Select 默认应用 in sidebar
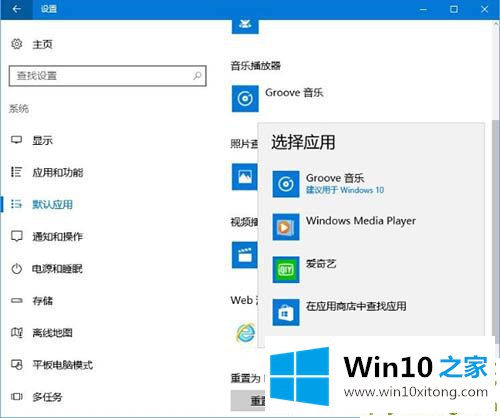Screen dimensions: 500x418 [52, 204]
